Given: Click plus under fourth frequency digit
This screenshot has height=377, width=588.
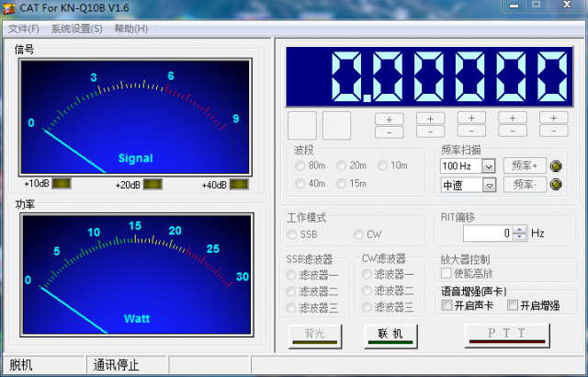Looking at the screenshot, I should point(471,119).
